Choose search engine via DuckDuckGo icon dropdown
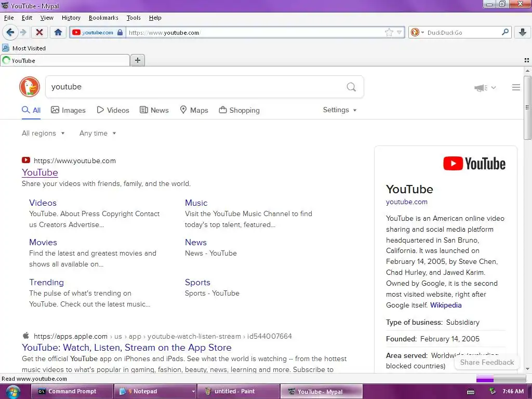The image size is (532, 399). tap(417, 33)
